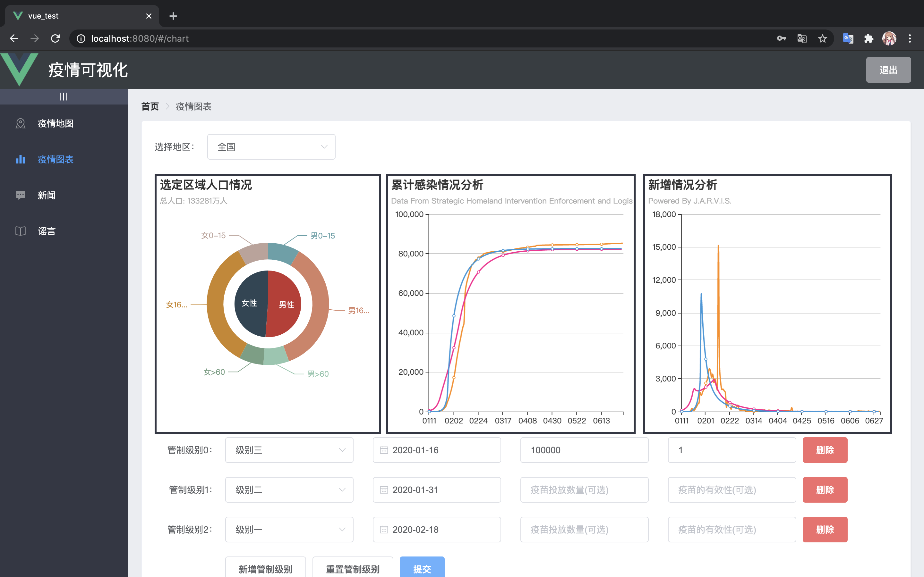Open a new browser tab with the plus button
Image resolution: width=924 pixels, height=577 pixels.
tap(173, 16)
